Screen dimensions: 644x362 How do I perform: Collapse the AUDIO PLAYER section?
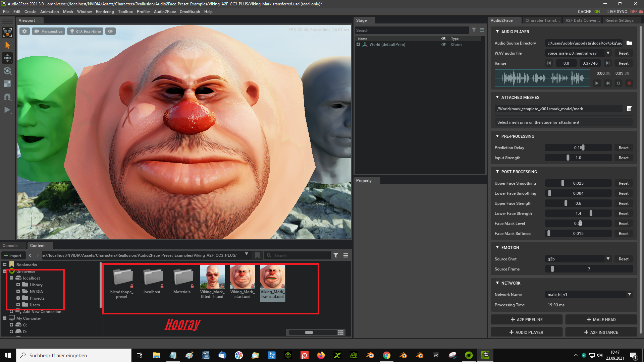click(x=497, y=32)
